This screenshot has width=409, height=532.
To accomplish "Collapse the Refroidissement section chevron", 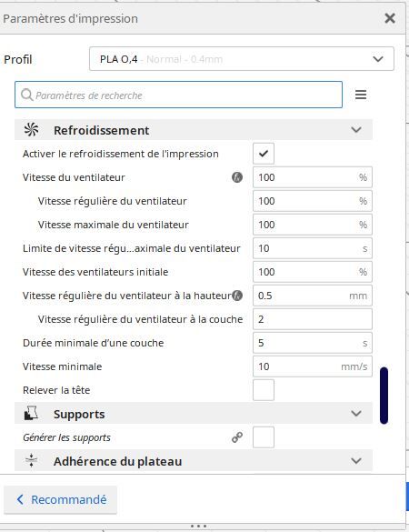I will coord(356,130).
